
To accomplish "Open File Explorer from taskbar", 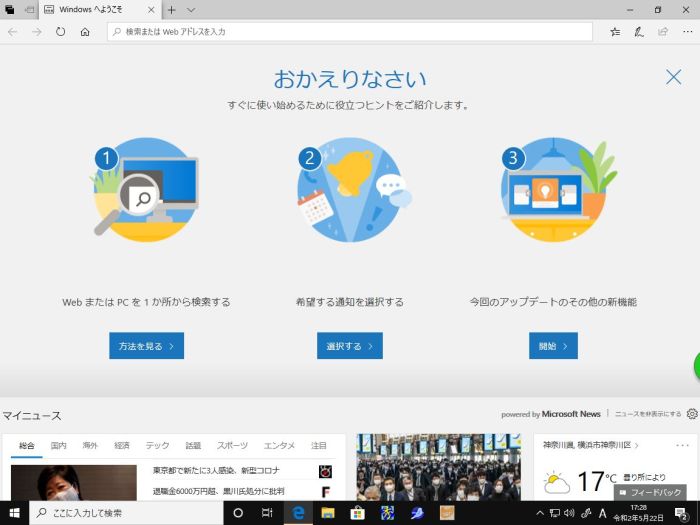I will point(327,513).
